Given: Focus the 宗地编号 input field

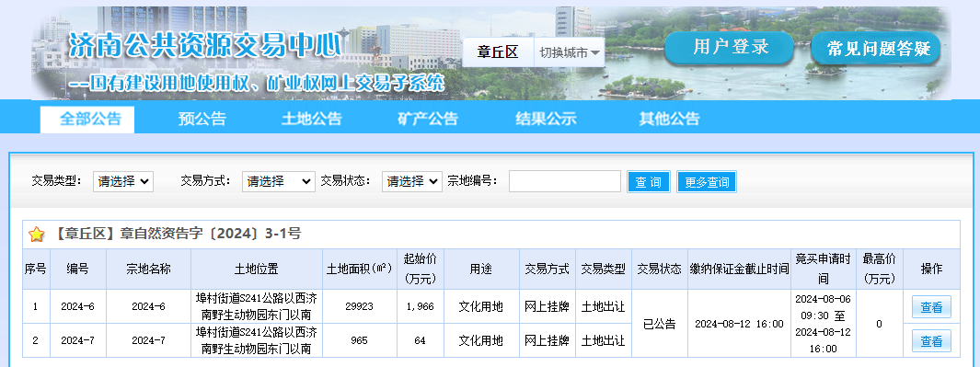Looking at the screenshot, I should coord(564,181).
